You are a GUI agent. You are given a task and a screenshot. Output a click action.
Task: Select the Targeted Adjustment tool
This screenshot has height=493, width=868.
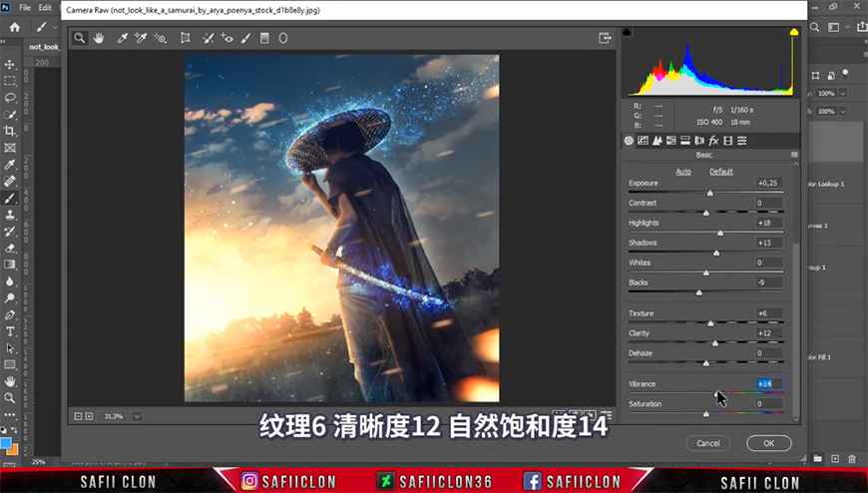pos(161,38)
